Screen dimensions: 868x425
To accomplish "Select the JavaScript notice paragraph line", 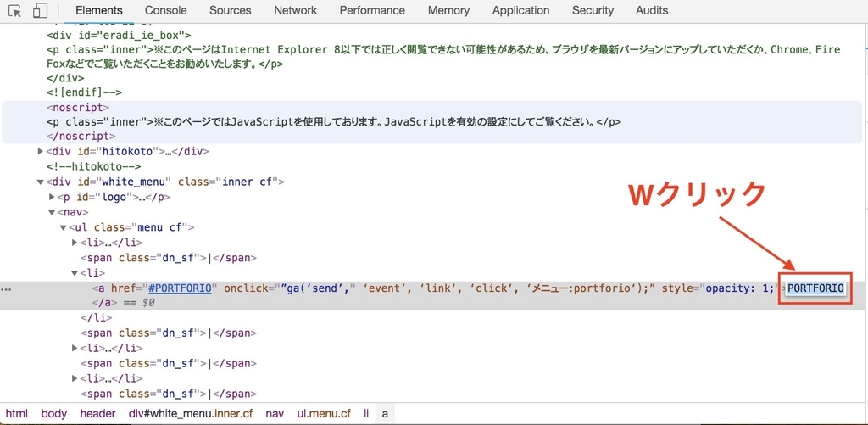I will click(x=333, y=121).
